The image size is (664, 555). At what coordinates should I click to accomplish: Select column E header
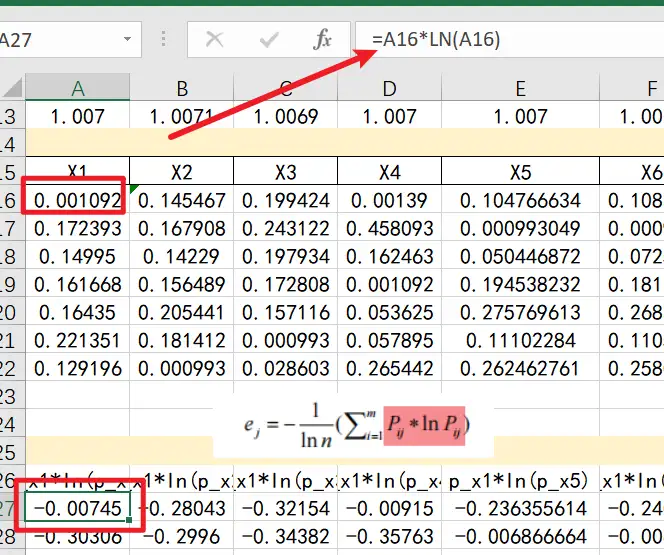[520, 88]
